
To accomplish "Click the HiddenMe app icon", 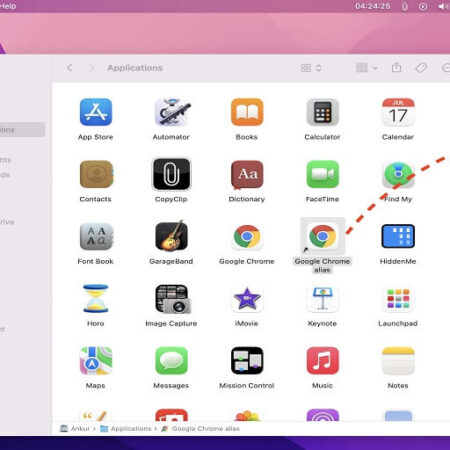I will tap(398, 236).
